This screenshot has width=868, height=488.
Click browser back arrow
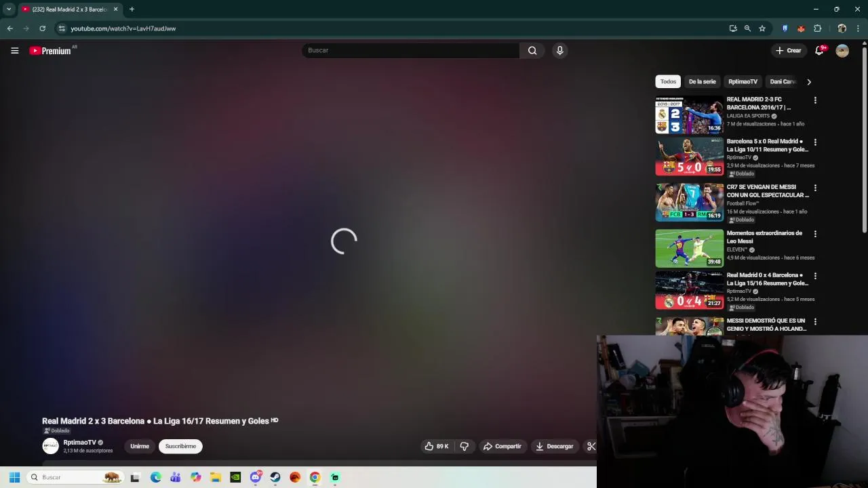click(9, 28)
